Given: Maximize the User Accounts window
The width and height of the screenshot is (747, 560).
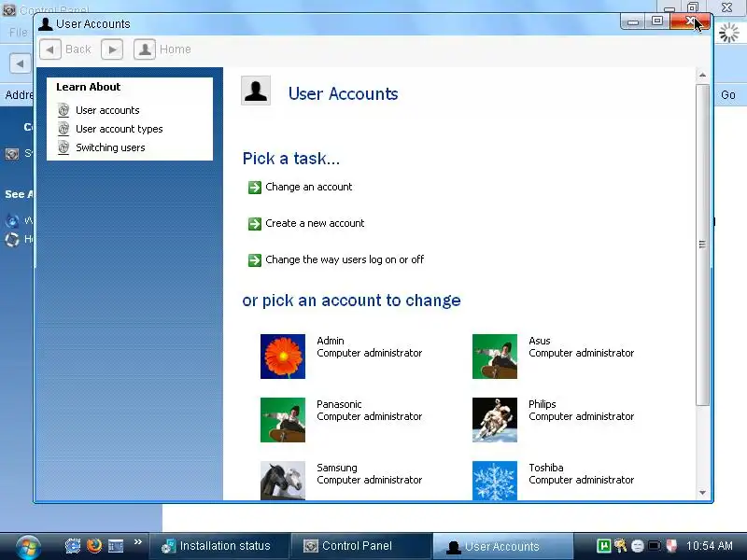Looking at the screenshot, I should coord(657,21).
